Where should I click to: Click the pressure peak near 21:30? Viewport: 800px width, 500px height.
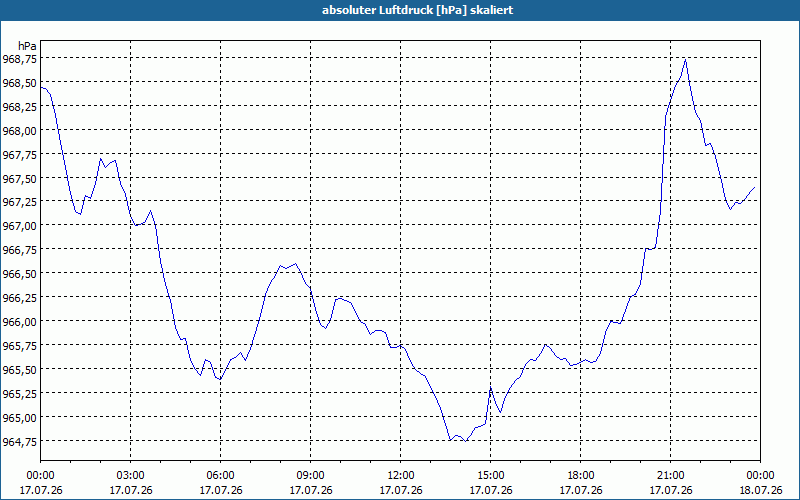[x=685, y=60]
